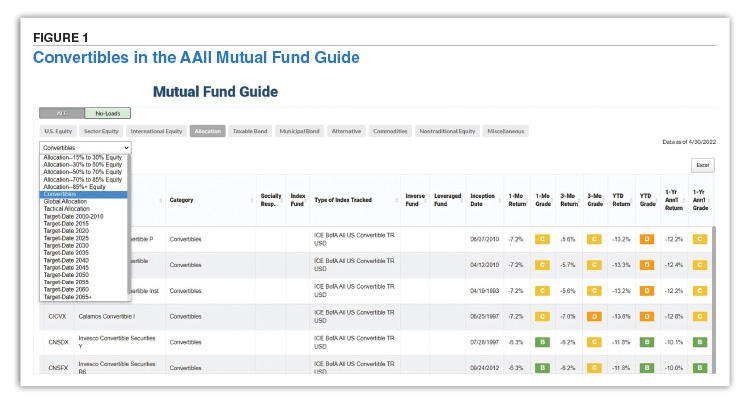Click inception date 06/25/1997
Image resolution: width=750 pixels, height=406 pixels.
[x=484, y=317]
